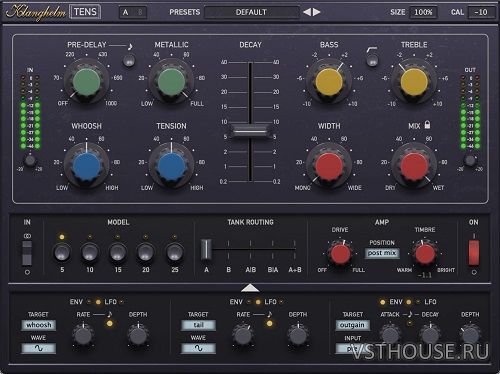Open the CAL -10 value field
The width and height of the screenshot is (500, 374).
pos(481,12)
